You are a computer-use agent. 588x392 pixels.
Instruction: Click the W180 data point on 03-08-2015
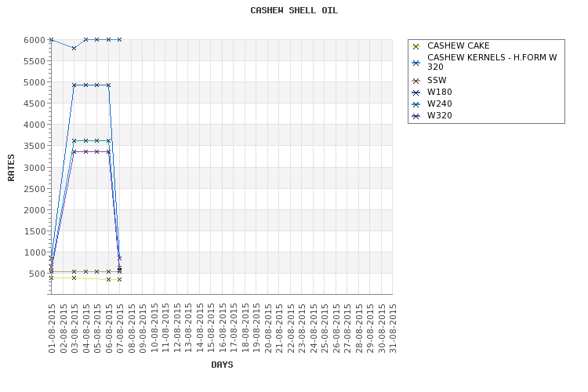point(74,85)
